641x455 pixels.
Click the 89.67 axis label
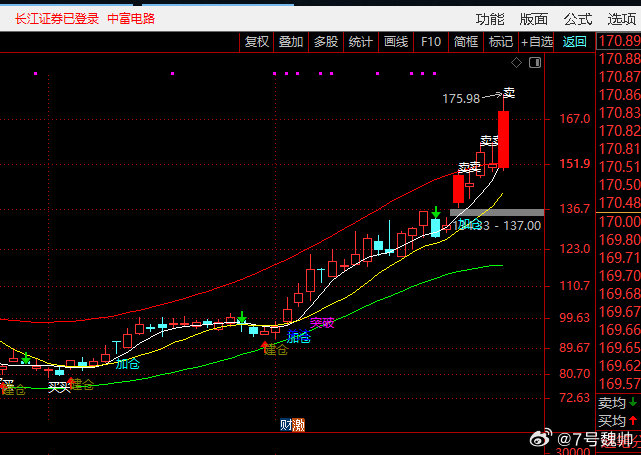pos(575,348)
